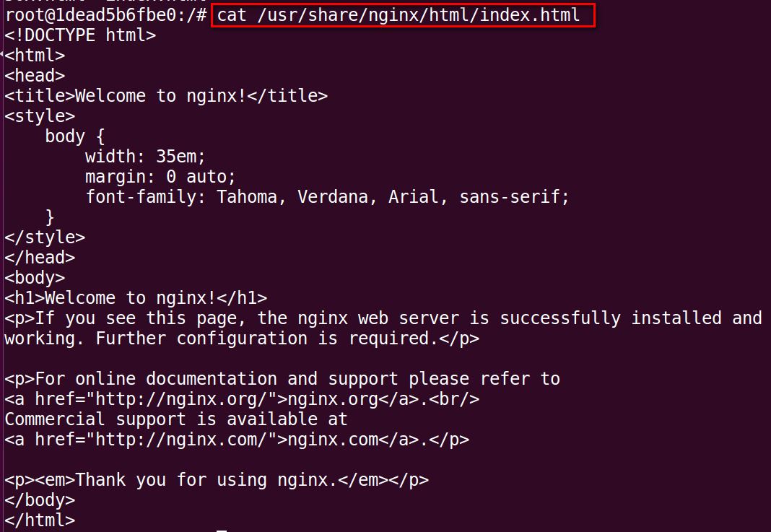Click the "Commercial support is available at" line

176,419
